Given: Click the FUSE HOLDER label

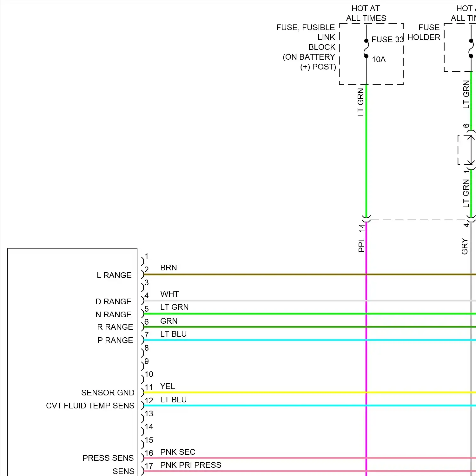Looking at the screenshot, I should point(424,32).
